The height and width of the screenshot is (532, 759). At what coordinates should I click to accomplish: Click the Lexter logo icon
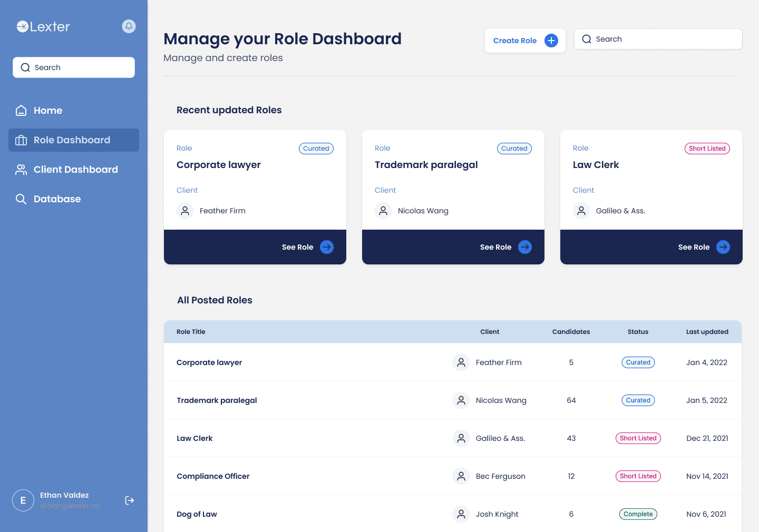22,26
